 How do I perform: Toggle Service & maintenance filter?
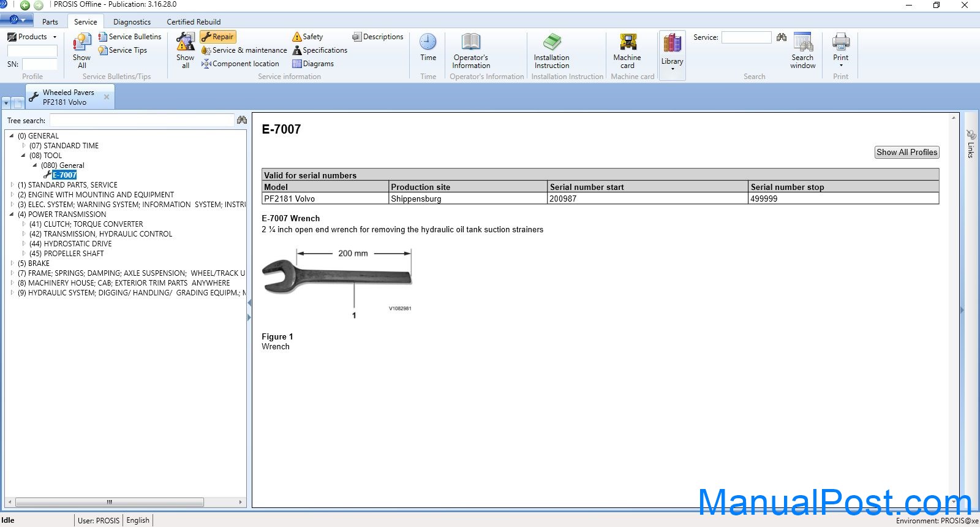(244, 50)
